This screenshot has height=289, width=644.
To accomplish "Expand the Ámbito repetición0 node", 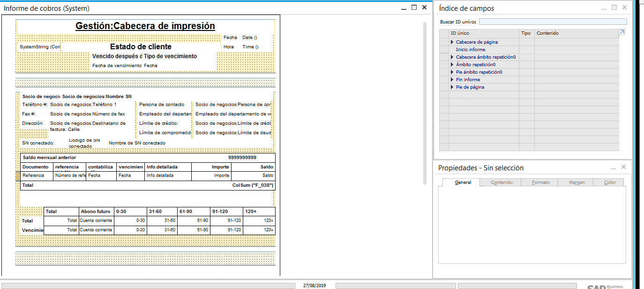I will tap(452, 65).
